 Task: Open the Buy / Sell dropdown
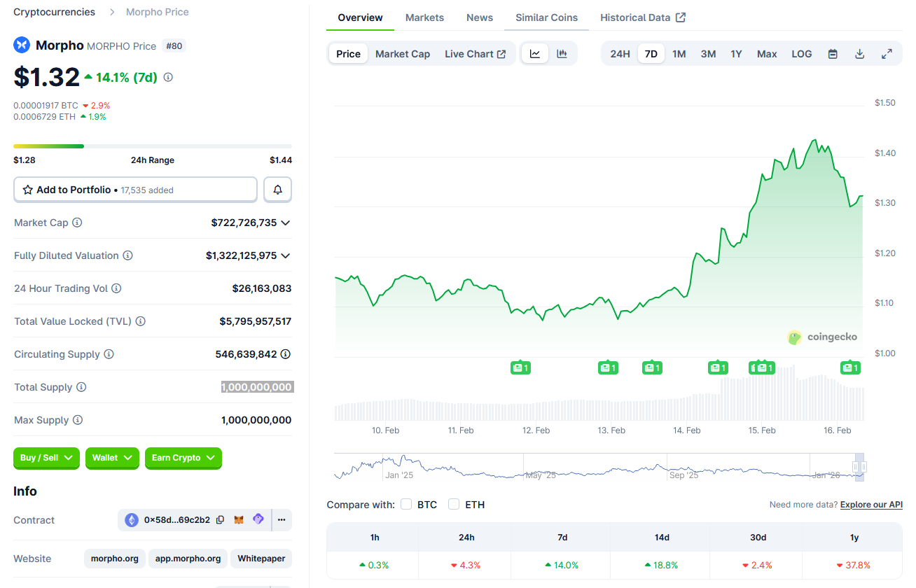coord(46,458)
